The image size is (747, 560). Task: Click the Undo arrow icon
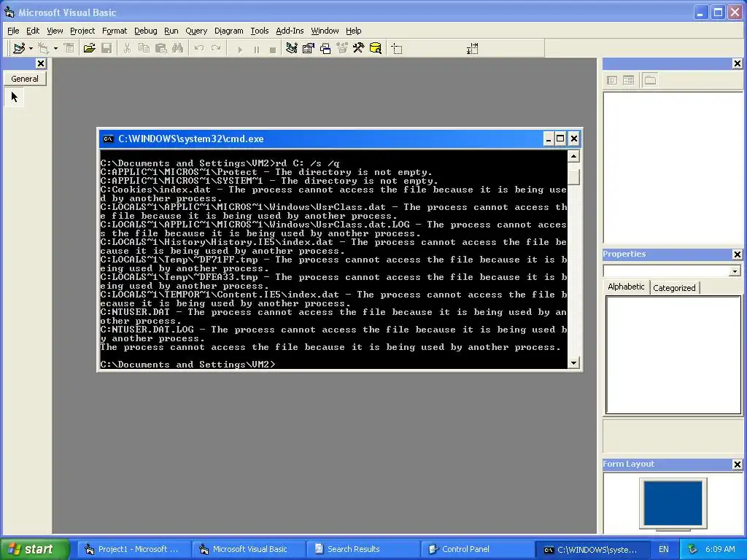[198, 48]
